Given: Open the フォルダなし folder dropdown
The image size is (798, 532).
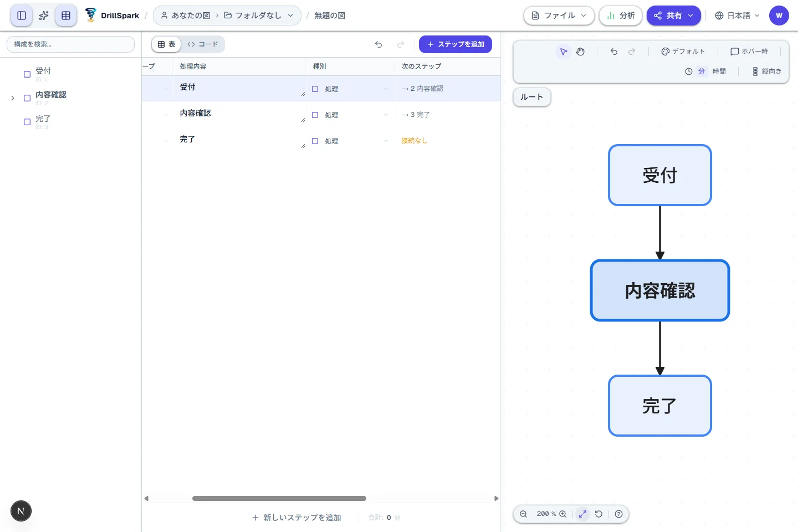Looking at the screenshot, I should pyautogui.click(x=259, y=16).
